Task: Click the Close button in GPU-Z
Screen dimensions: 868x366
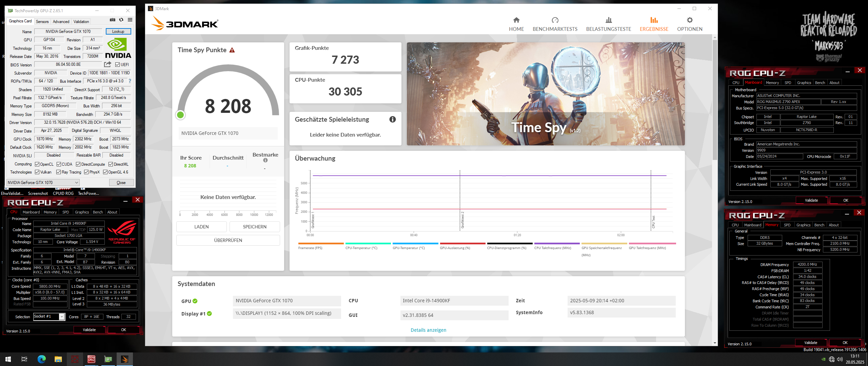Action: click(121, 183)
